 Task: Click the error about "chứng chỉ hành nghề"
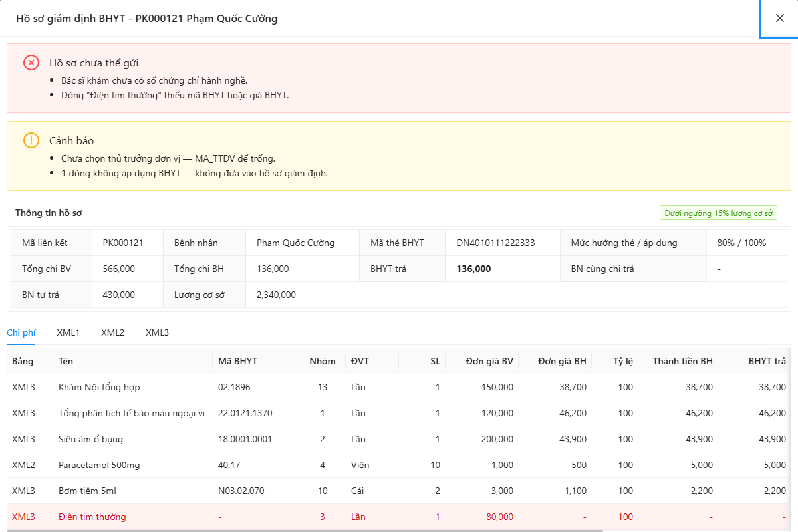tap(154, 80)
